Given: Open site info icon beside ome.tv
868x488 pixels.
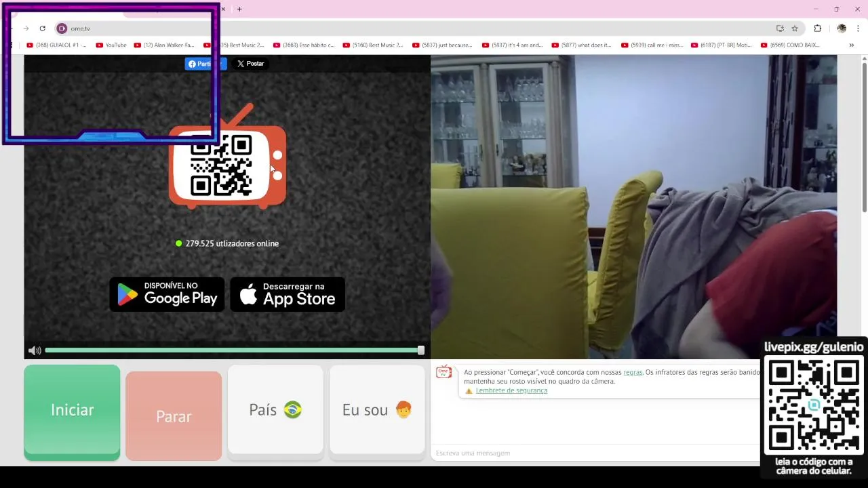Looking at the screenshot, I should (62, 28).
